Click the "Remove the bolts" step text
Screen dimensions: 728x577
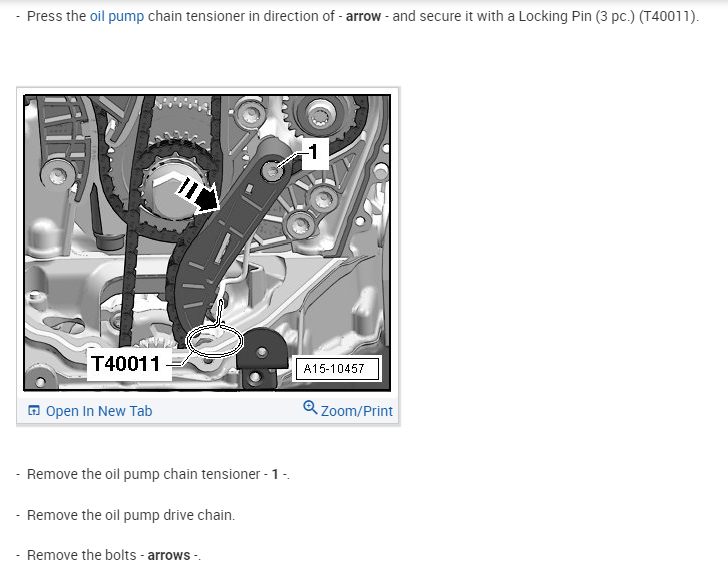[82, 555]
